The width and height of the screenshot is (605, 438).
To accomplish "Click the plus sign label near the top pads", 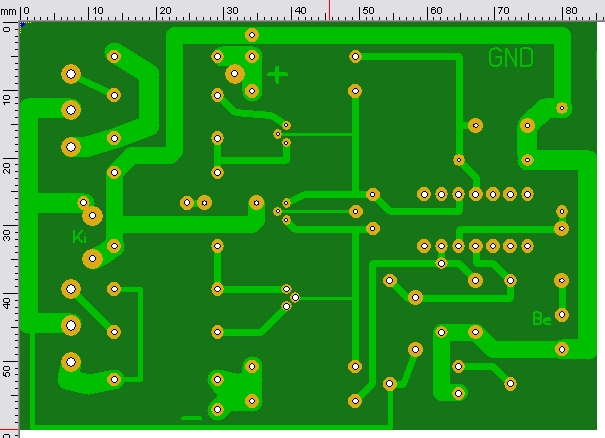I will 277,74.
